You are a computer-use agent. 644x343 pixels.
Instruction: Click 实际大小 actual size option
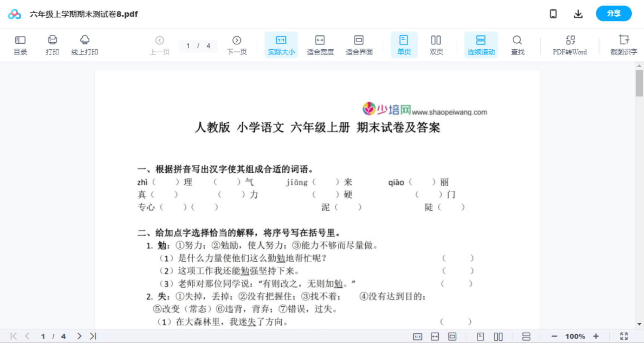(x=281, y=44)
